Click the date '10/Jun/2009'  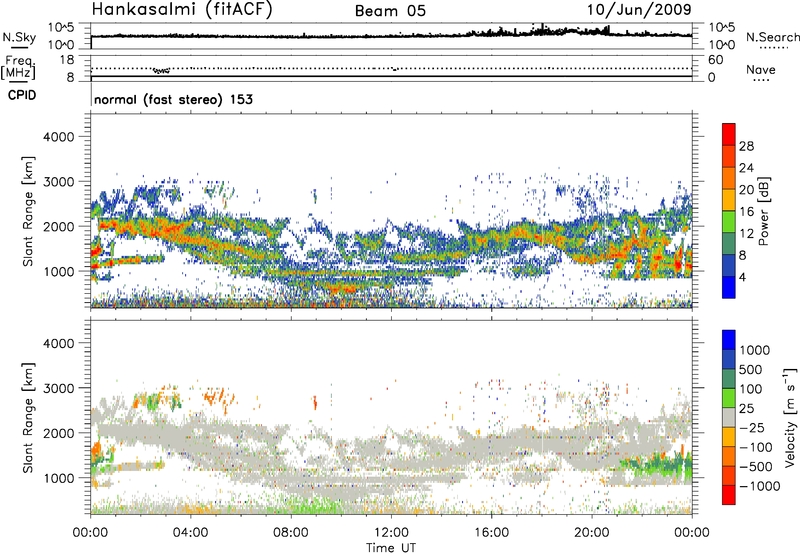[639, 10]
